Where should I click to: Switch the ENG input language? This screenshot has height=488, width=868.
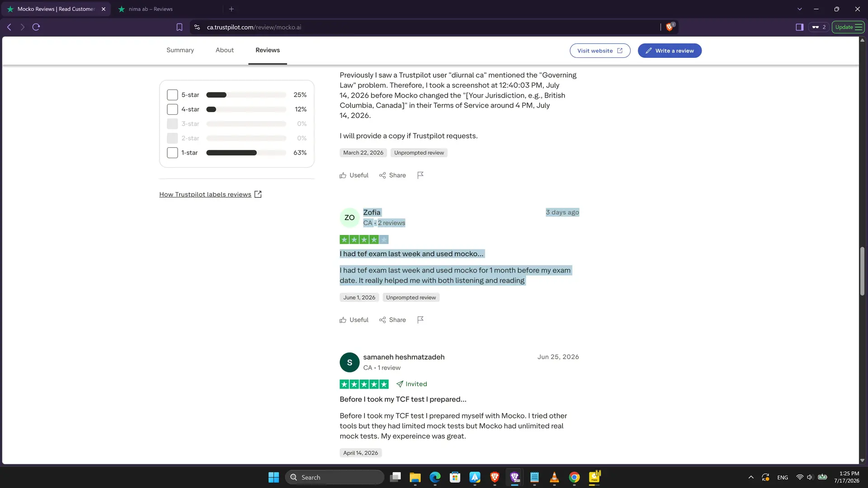click(x=783, y=477)
